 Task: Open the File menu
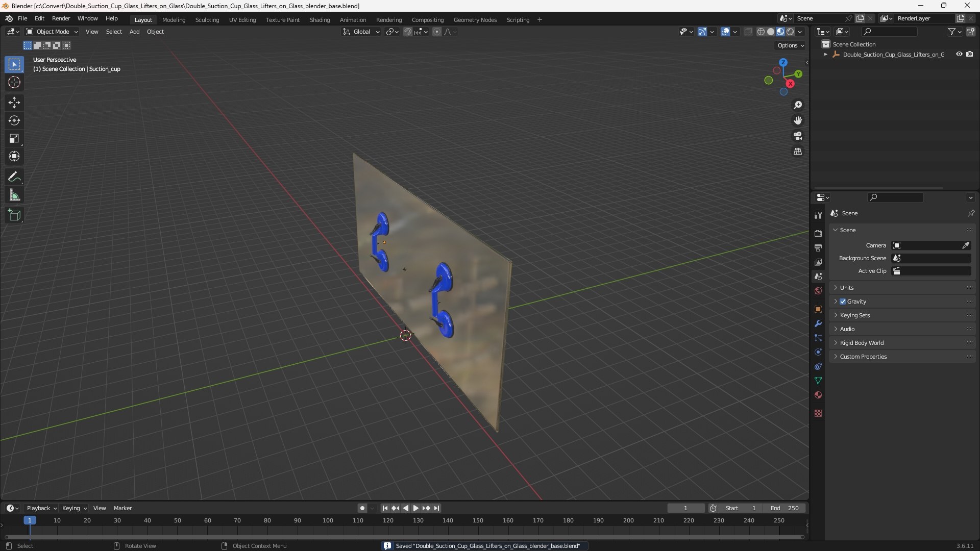point(22,18)
